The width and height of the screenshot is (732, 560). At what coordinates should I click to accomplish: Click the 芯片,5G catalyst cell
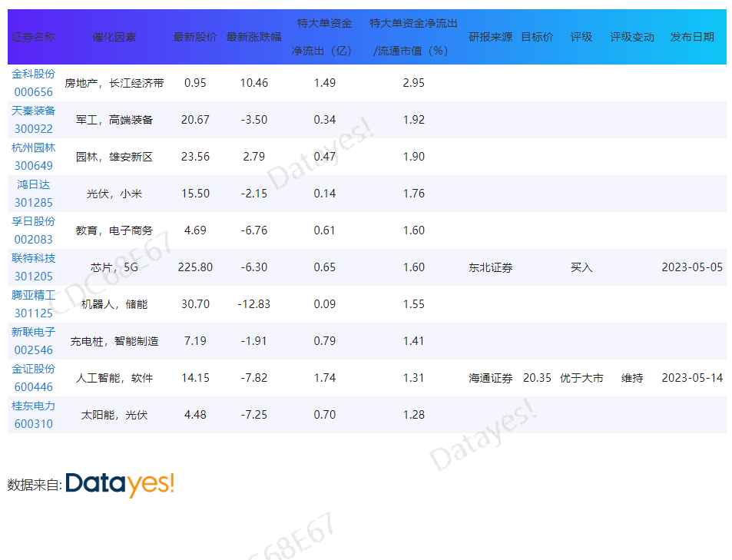(114, 267)
